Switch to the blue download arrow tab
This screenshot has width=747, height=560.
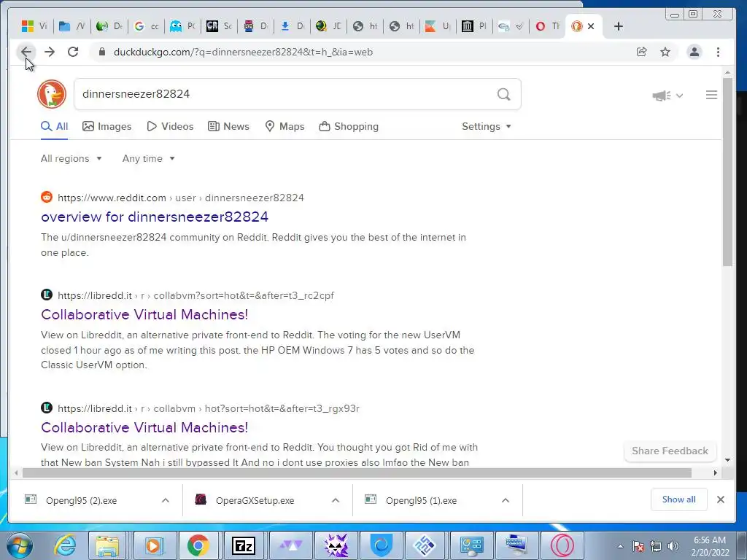click(x=292, y=26)
